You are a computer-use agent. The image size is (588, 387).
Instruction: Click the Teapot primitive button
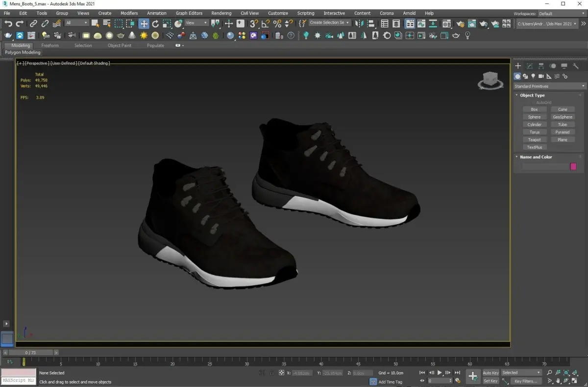534,140
